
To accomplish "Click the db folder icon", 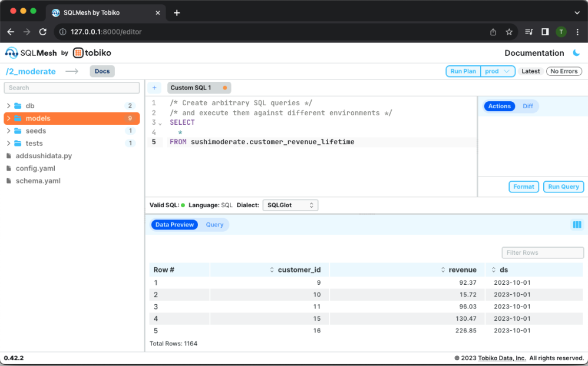I will tap(18, 106).
